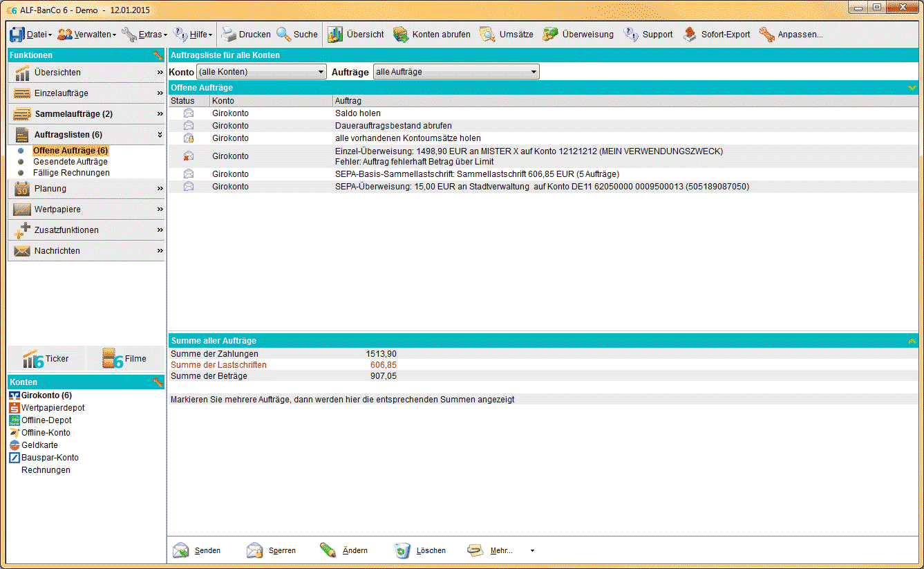This screenshot has width=924, height=569.
Task: Click the Löschen trash icon
Action: (x=402, y=550)
